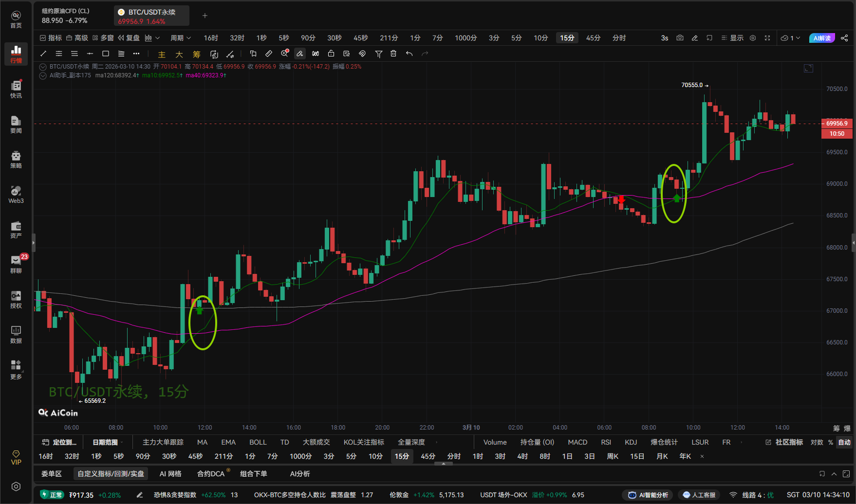This screenshot has height=504, width=856.
Task: Open the filter funnel tool
Action: tap(378, 54)
